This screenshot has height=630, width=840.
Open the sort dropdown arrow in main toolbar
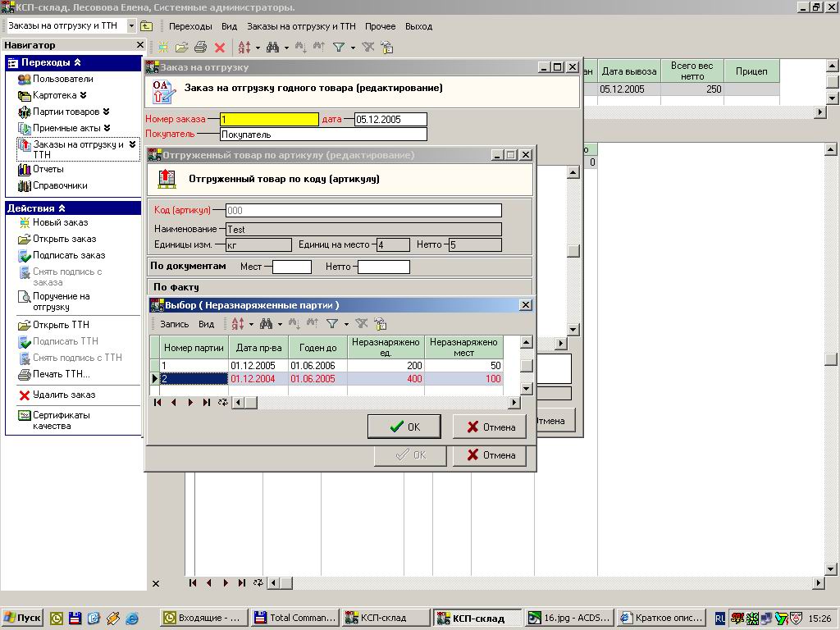pyautogui.click(x=257, y=48)
